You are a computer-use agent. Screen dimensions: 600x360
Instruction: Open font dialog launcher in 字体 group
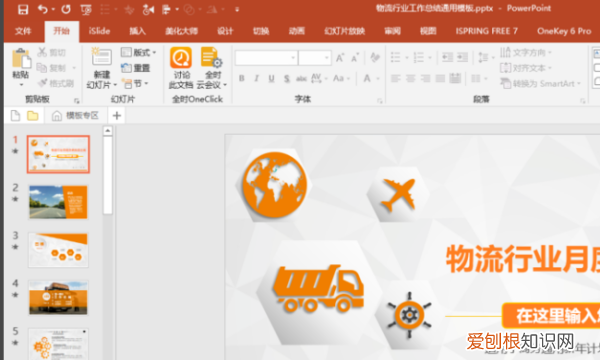click(x=380, y=101)
